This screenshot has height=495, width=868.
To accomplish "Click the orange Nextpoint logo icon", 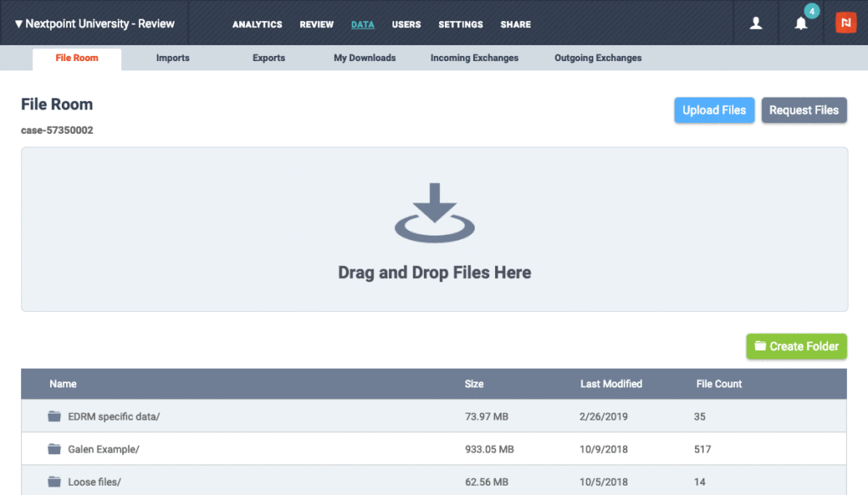I will tap(844, 23).
